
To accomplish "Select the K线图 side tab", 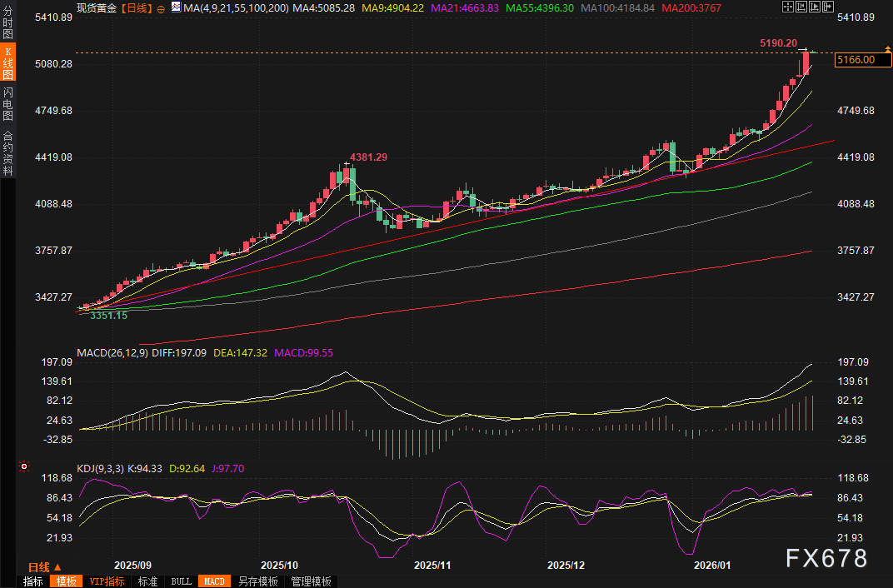I will pos(7,62).
